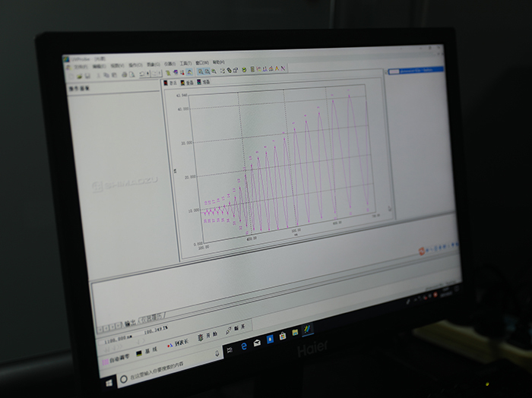This screenshot has height=398, width=532.
Task: Open the 文件 File menu
Action: click(78, 67)
